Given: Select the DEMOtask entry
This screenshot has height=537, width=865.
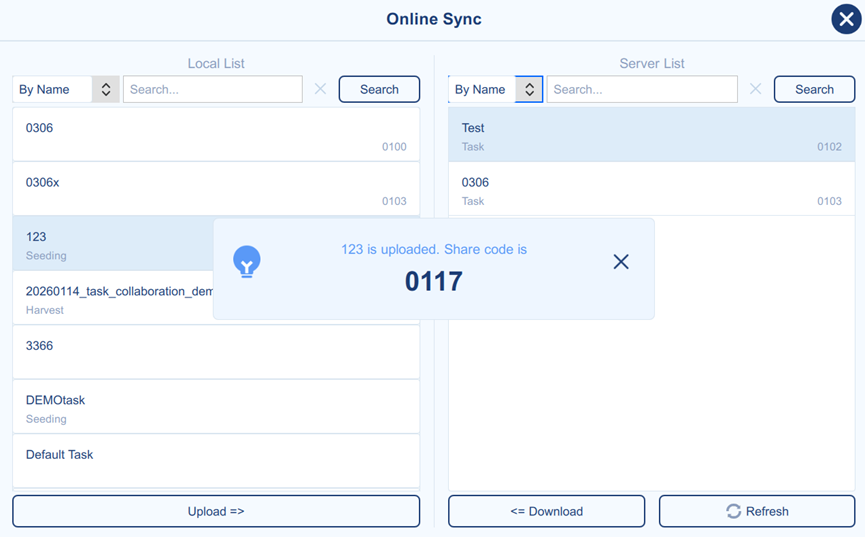Looking at the screenshot, I should pyautogui.click(x=216, y=407).
